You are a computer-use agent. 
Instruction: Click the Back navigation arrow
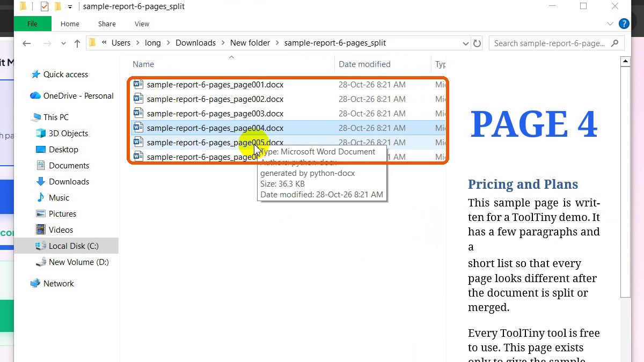tap(26, 43)
